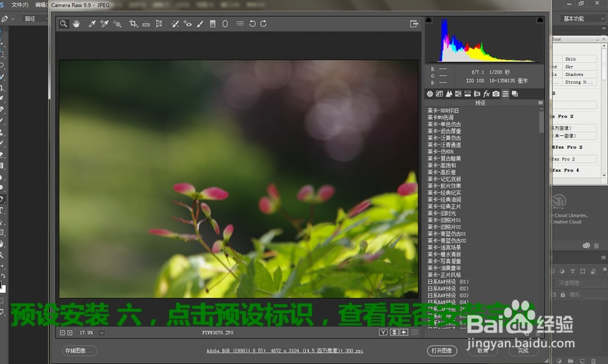Image resolution: width=608 pixels, height=364 pixels.
Task: Open the Detail panel tab
Action: (449, 94)
